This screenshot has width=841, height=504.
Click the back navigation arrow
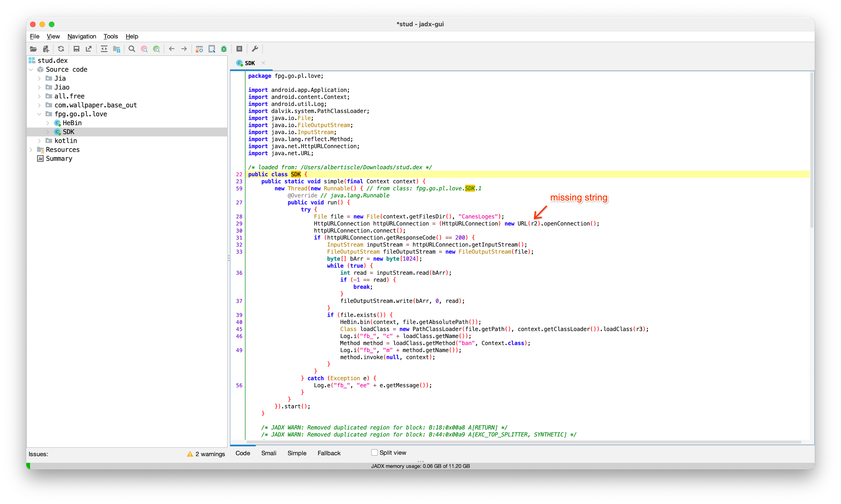point(172,49)
